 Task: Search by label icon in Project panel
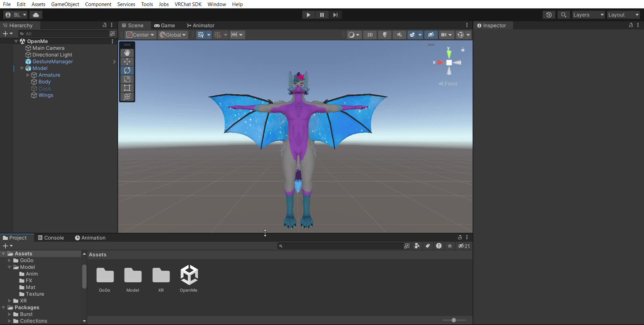pos(428,246)
